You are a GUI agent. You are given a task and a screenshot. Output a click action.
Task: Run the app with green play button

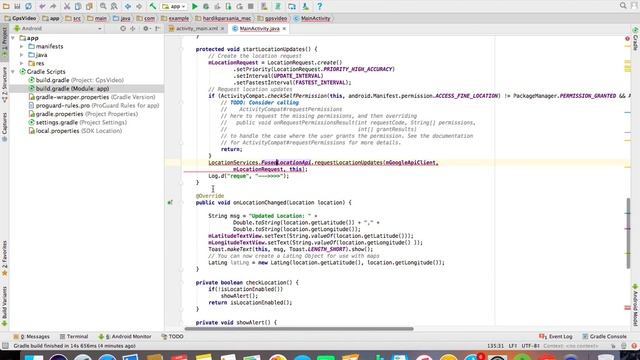tap(195, 6)
